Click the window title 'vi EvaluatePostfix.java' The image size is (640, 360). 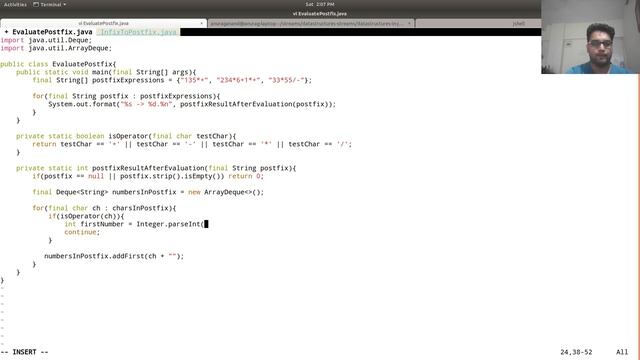tap(320, 13)
